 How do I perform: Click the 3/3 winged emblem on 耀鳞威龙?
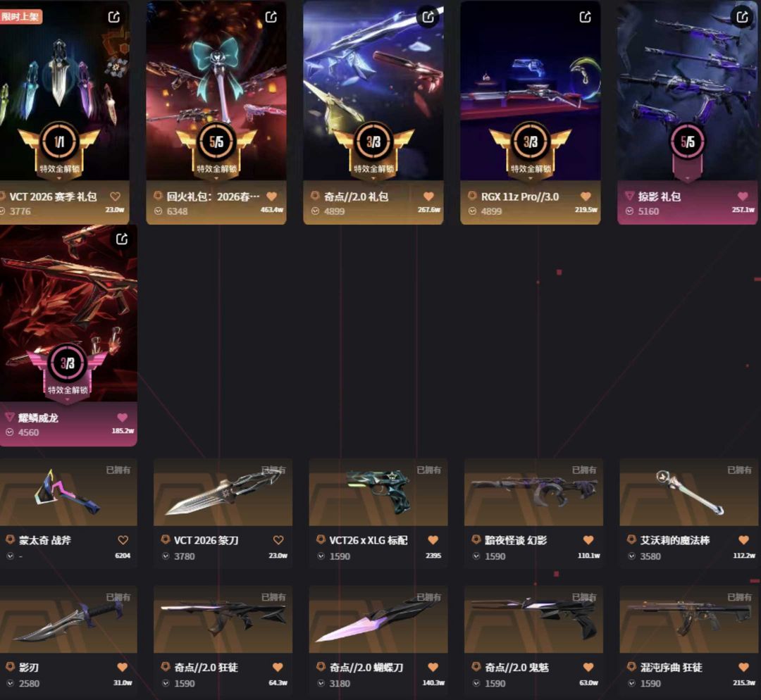pos(68,369)
